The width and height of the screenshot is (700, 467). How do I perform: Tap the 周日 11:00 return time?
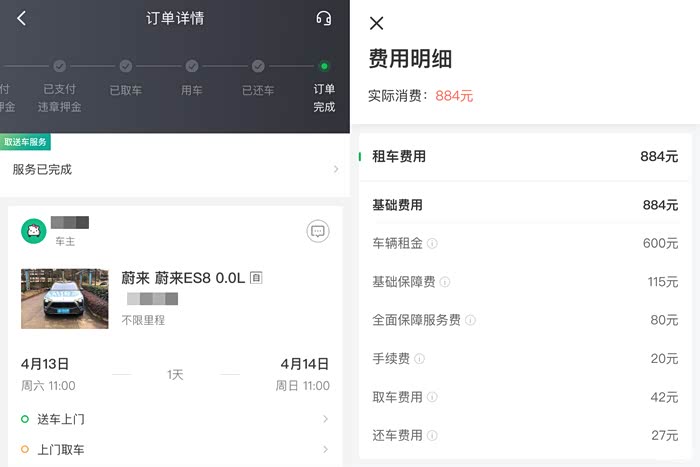(302, 385)
